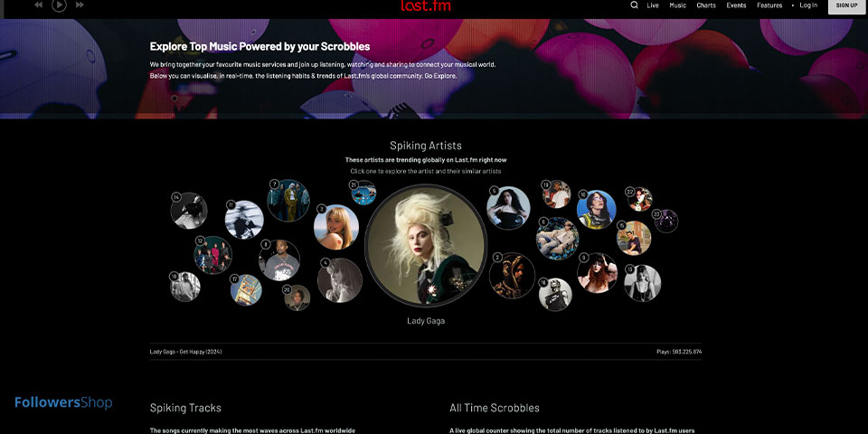Image resolution: width=868 pixels, height=434 pixels.
Task: Select artist bubble ranked number 12
Action: pos(213,255)
